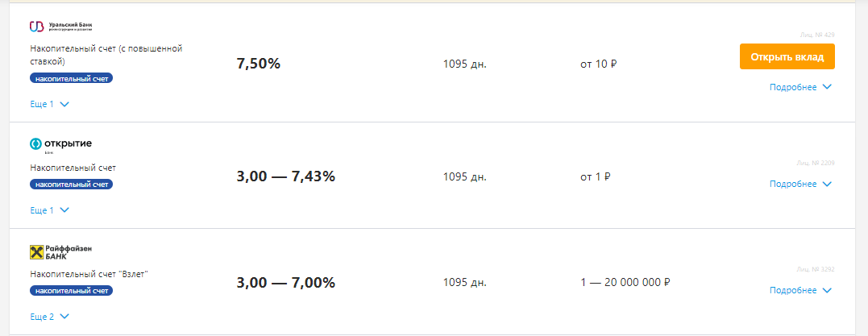The width and height of the screenshot is (868, 336).
Task: Click the 7,50% interest rate
Action: click(x=258, y=64)
